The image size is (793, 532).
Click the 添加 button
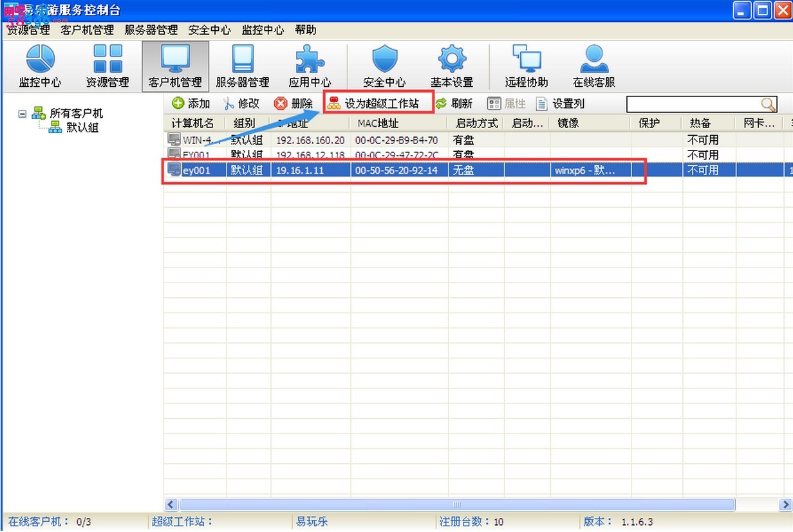pyautogui.click(x=191, y=104)
